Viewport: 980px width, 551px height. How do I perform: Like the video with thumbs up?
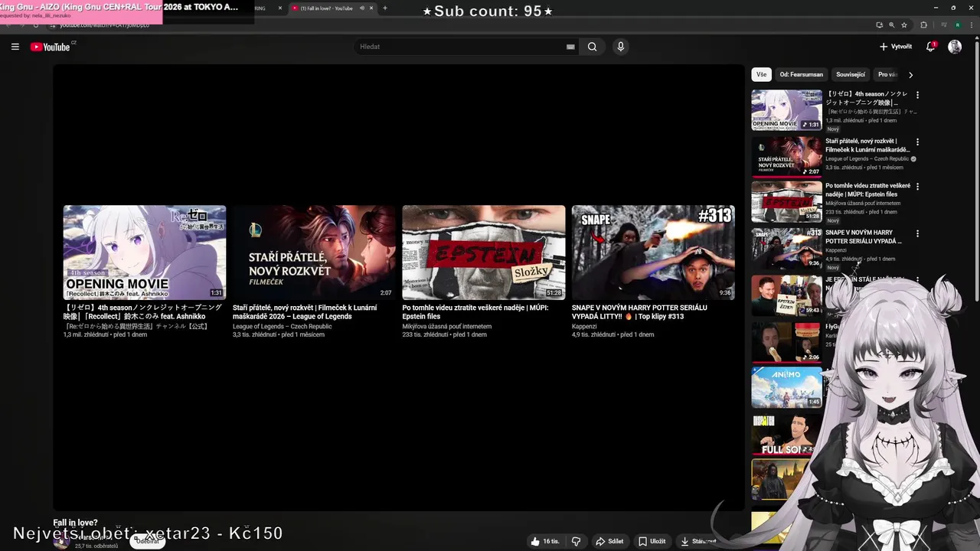544,541
